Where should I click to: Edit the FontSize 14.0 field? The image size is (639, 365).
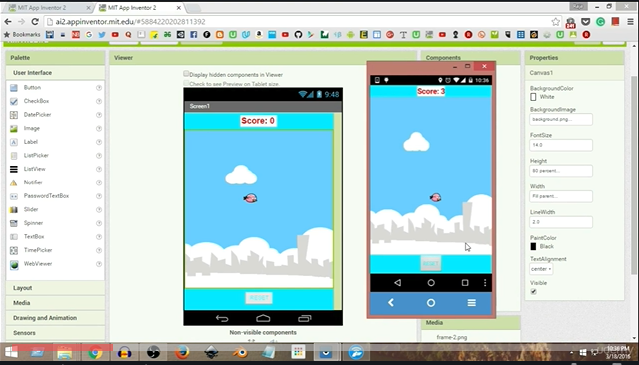click(561, 145)
